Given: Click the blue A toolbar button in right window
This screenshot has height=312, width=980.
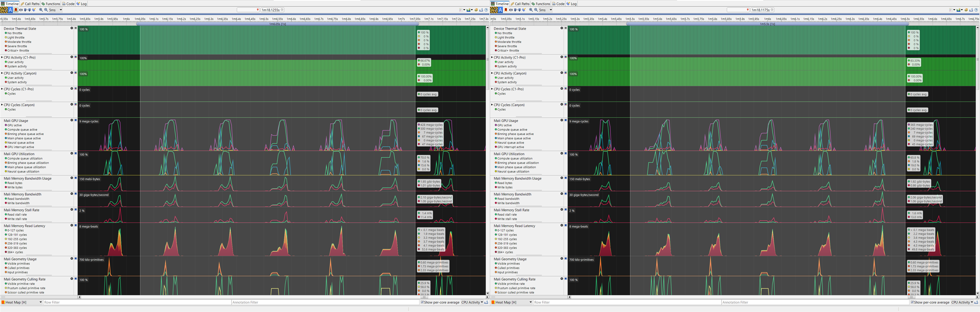Looking at the screenshot, I should pyautogui.click(x=500, y=10).
